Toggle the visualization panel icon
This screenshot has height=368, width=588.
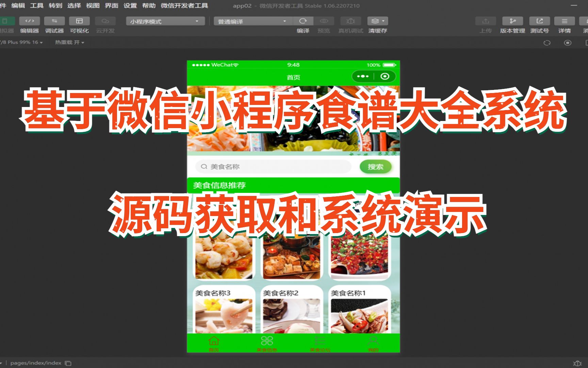(x=79, y=21)
